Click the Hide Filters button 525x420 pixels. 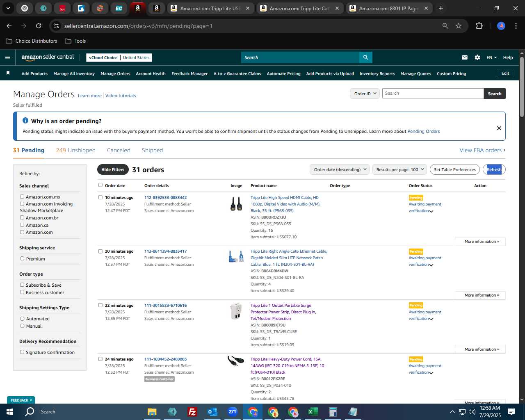113,169
